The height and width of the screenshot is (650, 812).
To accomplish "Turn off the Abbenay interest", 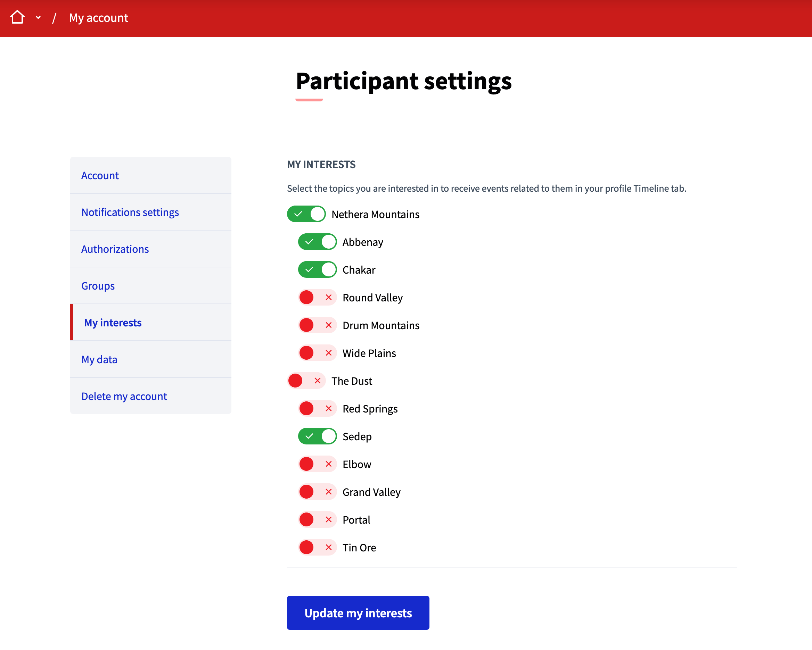I will (x=317, y=242).
